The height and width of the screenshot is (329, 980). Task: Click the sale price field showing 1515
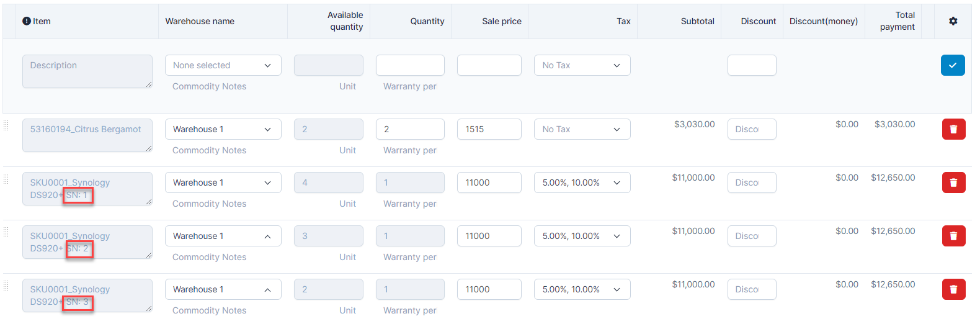pos(489,129)
